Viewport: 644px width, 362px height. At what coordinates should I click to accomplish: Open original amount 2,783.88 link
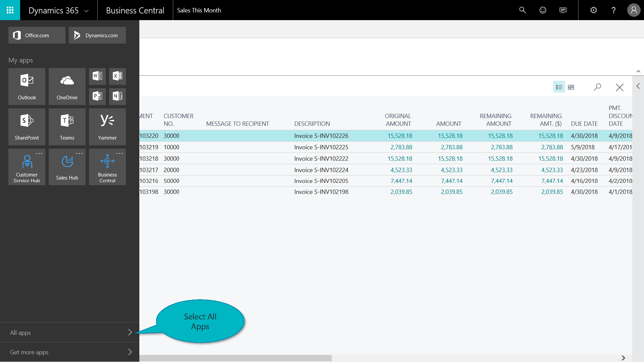point(401,147)
